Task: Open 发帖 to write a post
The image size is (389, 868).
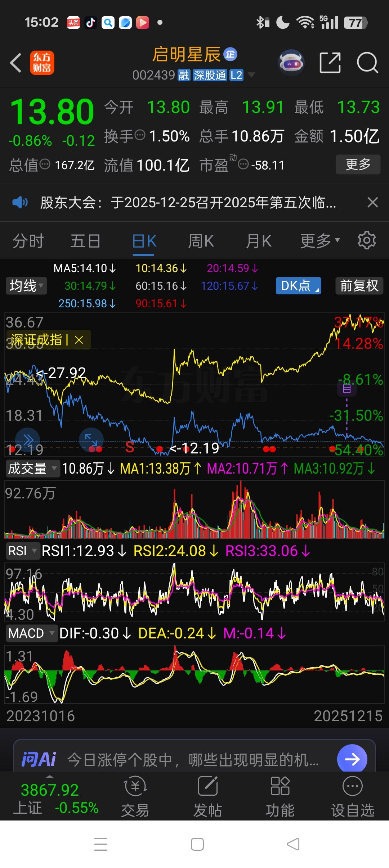Action: pos(208,796)
